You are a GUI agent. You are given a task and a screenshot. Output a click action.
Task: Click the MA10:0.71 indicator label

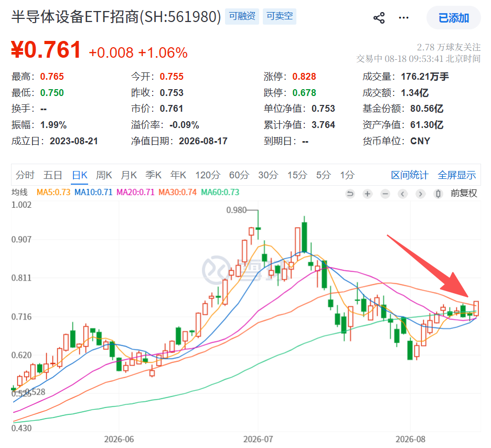tap(93, 192)
